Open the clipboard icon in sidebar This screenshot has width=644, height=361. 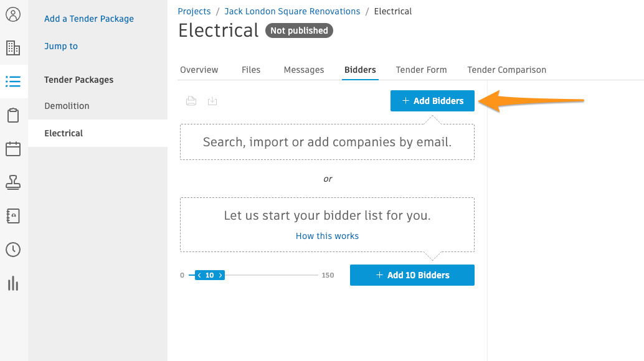click(x=13, y=115)
